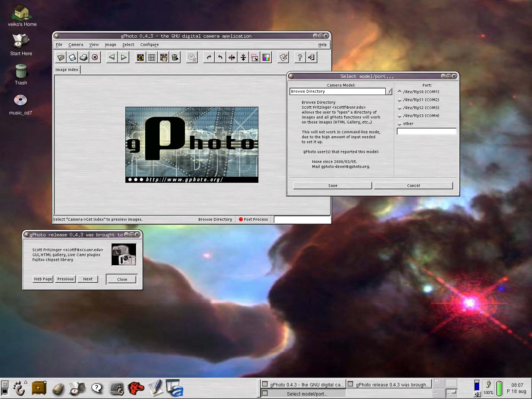532x399 pixels.
Task: Open the File menu in gPhoto
Action: click(x=59, y=44)
